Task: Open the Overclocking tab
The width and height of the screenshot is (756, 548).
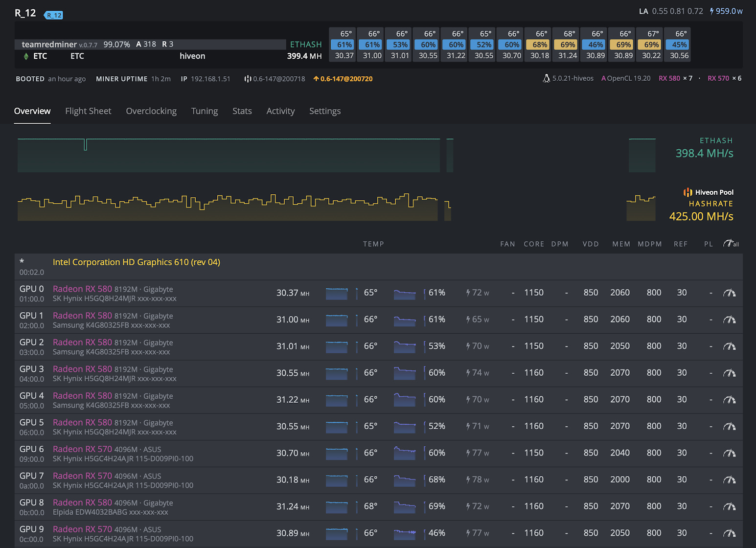Action: (x=151, y=111)
